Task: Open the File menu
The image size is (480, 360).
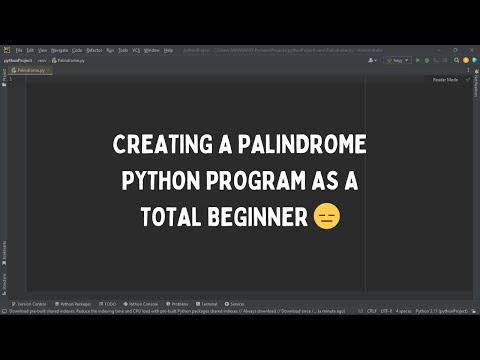Action: (19, 50)
